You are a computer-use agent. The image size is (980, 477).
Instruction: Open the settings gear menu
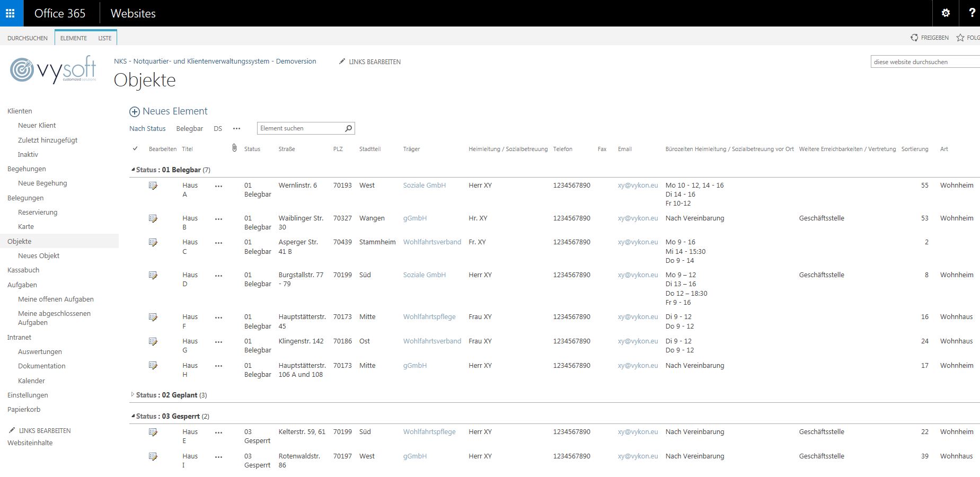pyautogui.click(x=945, y=13)
